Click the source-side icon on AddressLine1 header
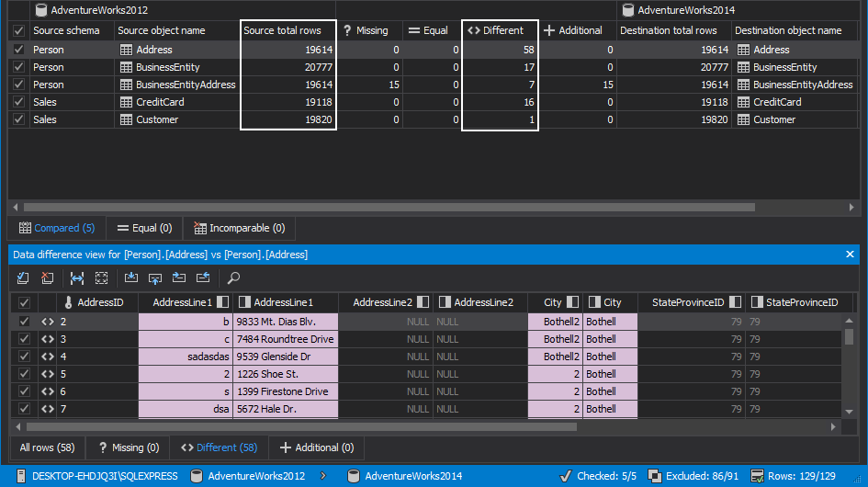868x487 pixels. click(x=222, y=302)
